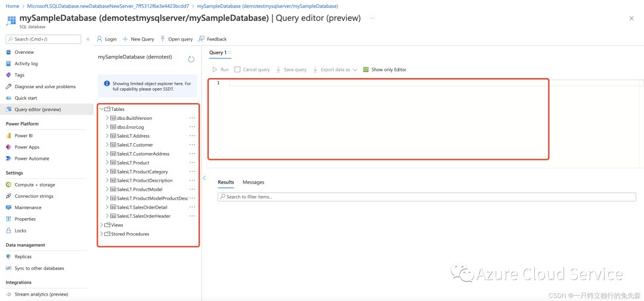
Task: Open Power Apps item
Action: pyautogui.click(x=27, y=147)
